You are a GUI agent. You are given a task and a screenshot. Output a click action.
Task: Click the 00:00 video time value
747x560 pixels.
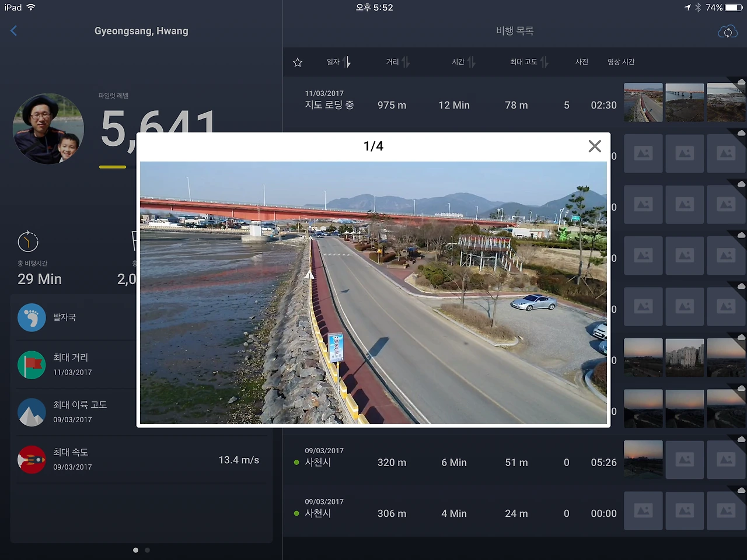pos(603,513)
